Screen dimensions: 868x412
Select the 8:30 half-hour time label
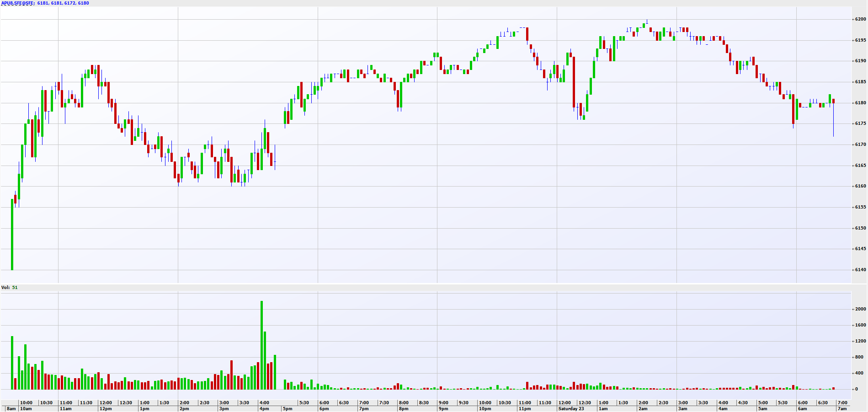click(424, 403)
